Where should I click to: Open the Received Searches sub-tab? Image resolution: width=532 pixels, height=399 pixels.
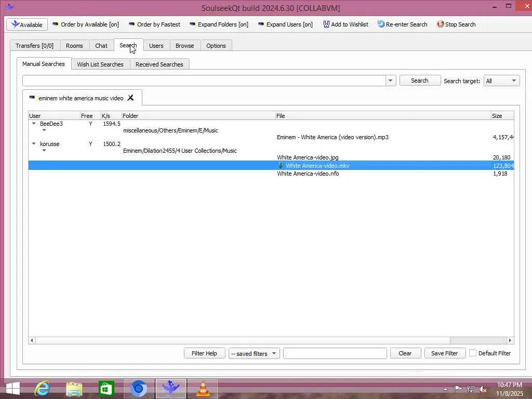(x=159, y=64)
